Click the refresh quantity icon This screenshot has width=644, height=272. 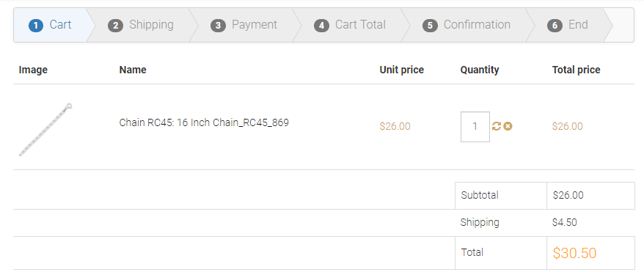click(x=496, y=126)
